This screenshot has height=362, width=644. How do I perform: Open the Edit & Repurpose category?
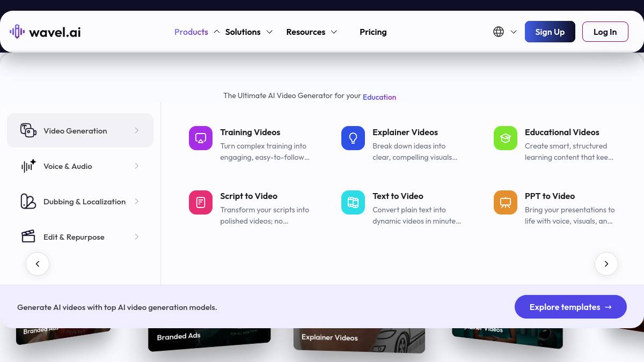(x=80, y=237)
